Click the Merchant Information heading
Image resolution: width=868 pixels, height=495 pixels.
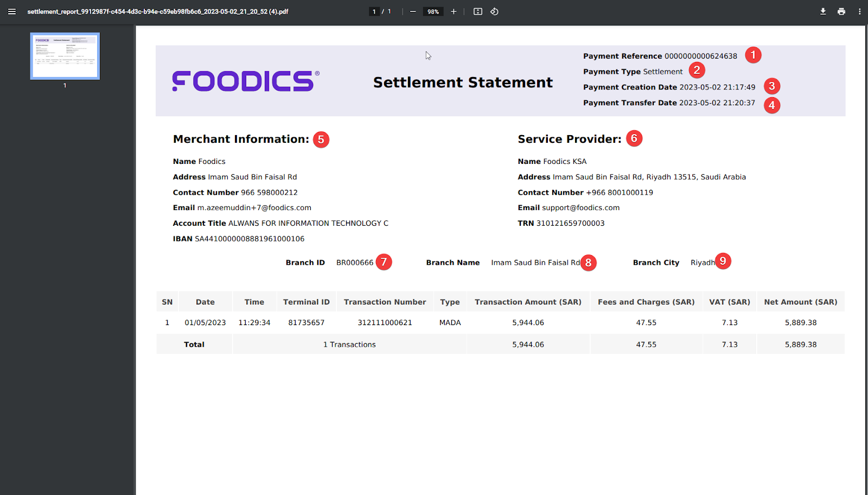(241, 139)
